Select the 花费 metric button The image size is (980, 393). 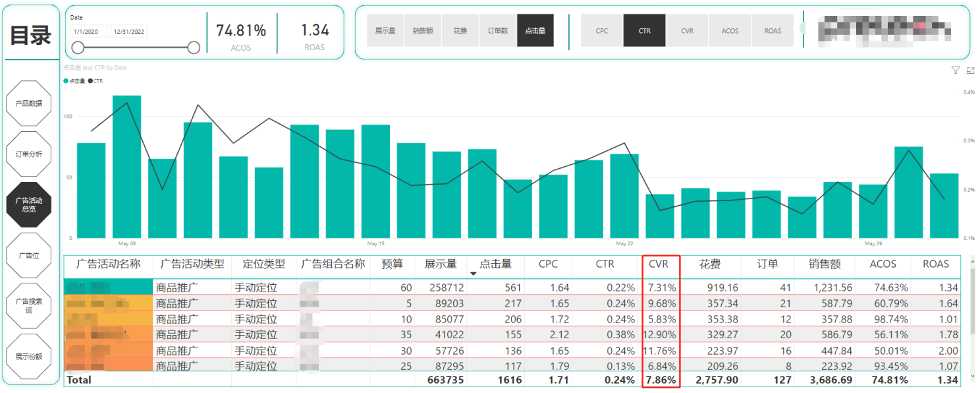point(460,30)
